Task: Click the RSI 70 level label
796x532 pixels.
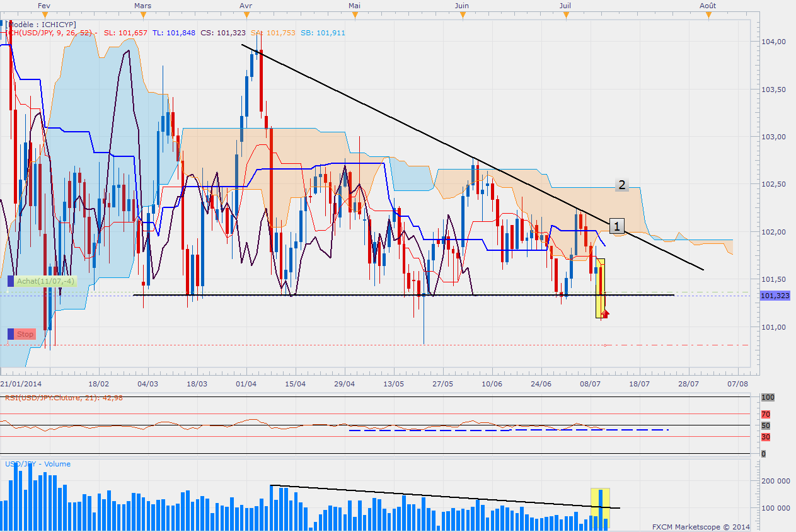Action: (x=766, y=414)
